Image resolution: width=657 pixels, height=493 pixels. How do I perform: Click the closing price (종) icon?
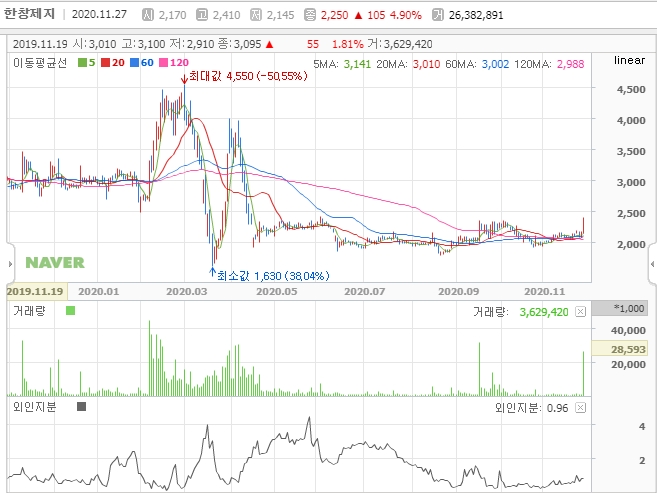point(310,15)
